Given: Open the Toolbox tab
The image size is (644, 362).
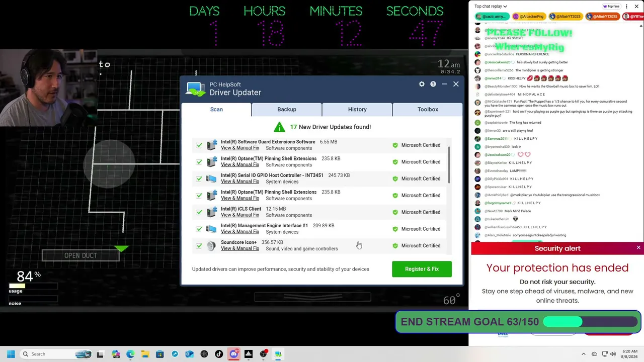Looking at the screenshot, I should [x=428, y=109].
